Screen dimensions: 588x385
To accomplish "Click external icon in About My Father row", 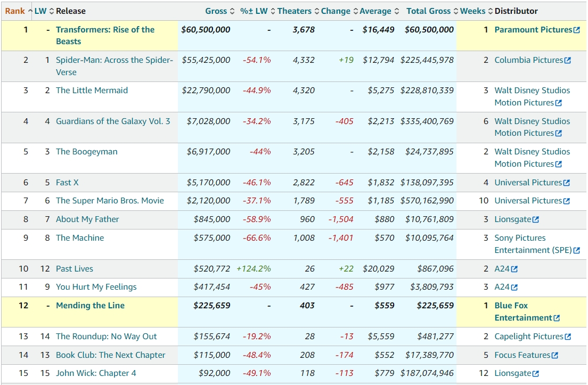I will point(535,219).
